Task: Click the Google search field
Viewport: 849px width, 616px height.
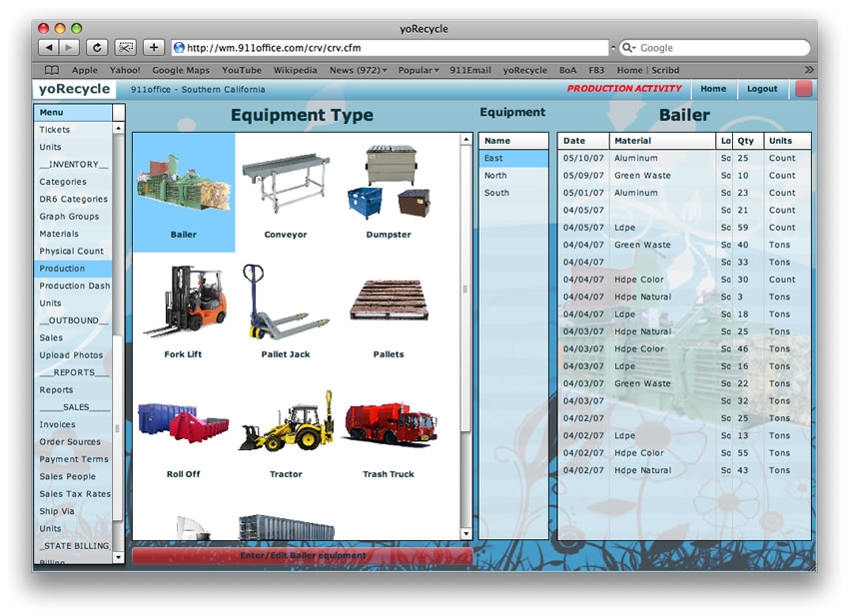Action: coord(715,48)
